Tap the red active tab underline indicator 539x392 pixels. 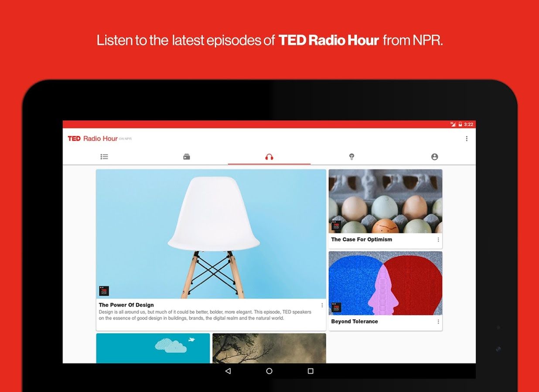coord(269,165)
